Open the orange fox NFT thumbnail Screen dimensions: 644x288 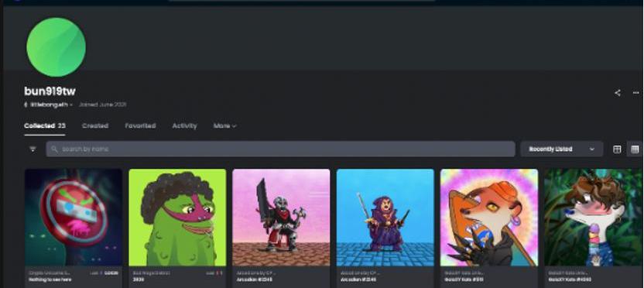click(489, 218)
